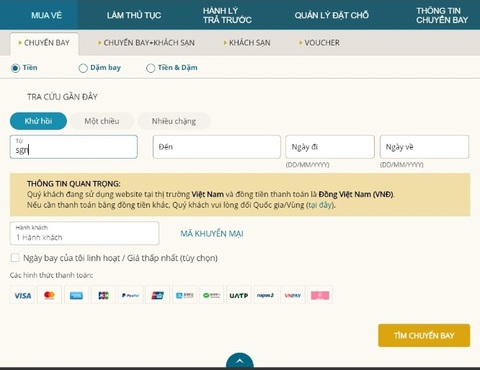Screen dimensions: 480x370
Task: Click the Mastercard payment icon
Action: [x=49, y=295]
